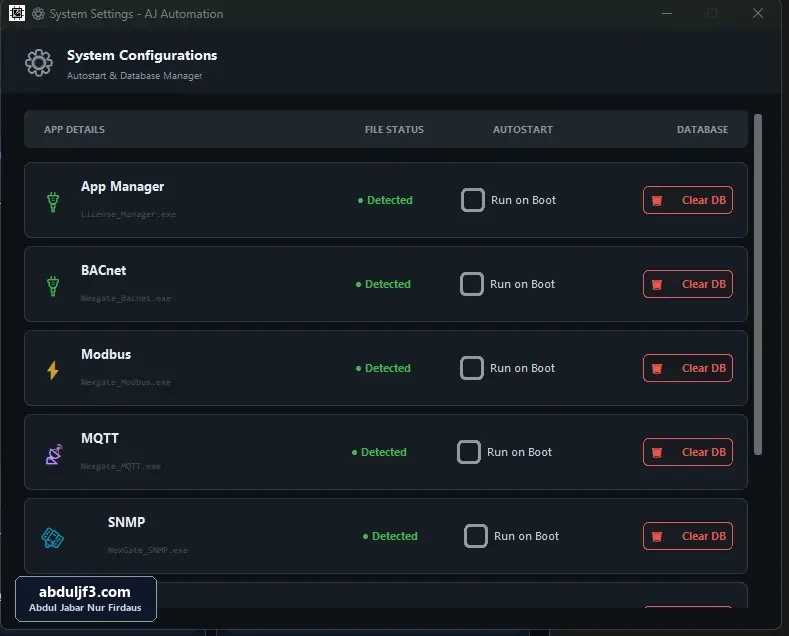Viewport: 789px width, 636px height.
Task: Click the AUTOSTART column header
Action: [x=523, y=129]
